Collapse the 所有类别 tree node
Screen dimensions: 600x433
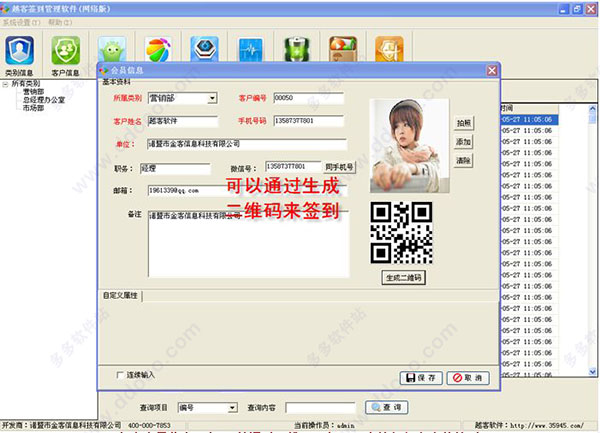click(x=5, y=84)
